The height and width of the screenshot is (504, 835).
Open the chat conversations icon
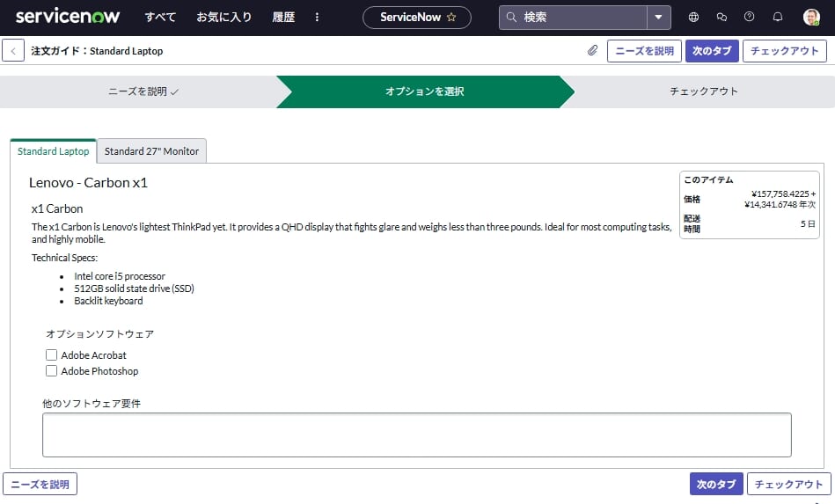click(721, 17)
